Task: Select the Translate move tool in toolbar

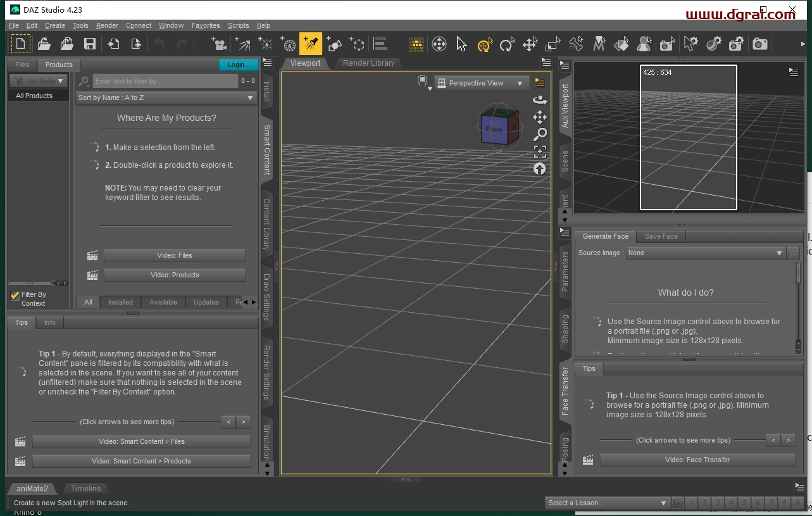Action: click(530, 44)
